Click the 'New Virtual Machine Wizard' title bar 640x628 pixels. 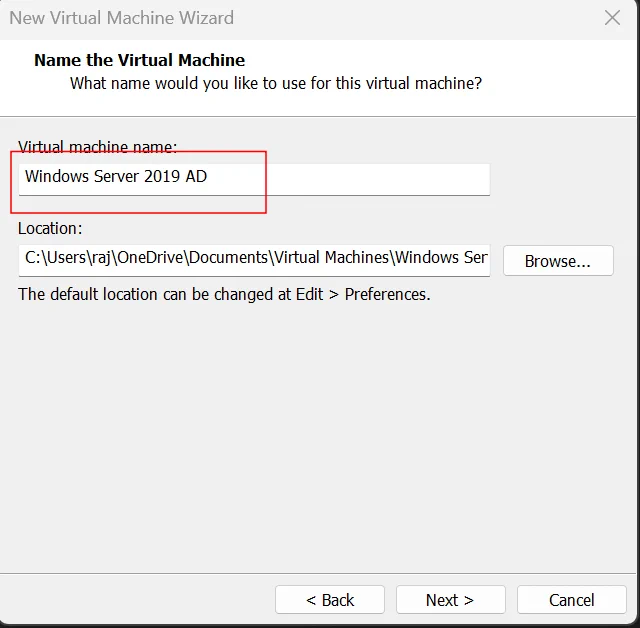point(122,18)
